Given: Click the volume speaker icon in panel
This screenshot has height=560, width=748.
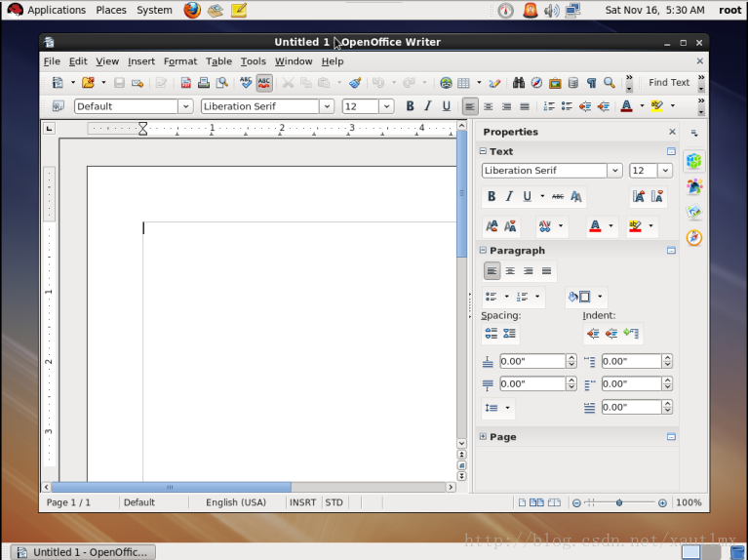Looking at the screenshot, I should click(551, 10).
